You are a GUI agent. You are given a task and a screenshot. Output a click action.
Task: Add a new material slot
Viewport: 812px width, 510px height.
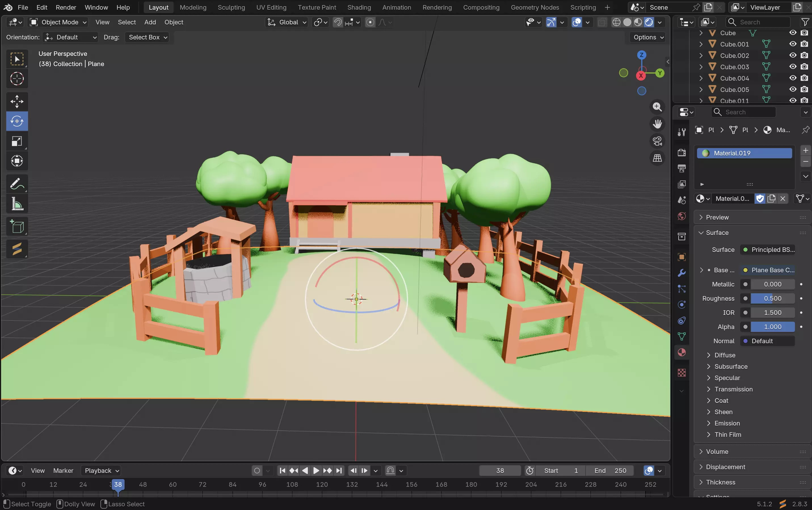pos(805,150)
